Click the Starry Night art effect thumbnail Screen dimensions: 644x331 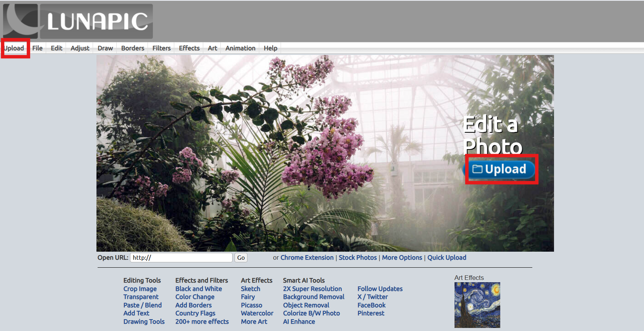pos(477,305)
